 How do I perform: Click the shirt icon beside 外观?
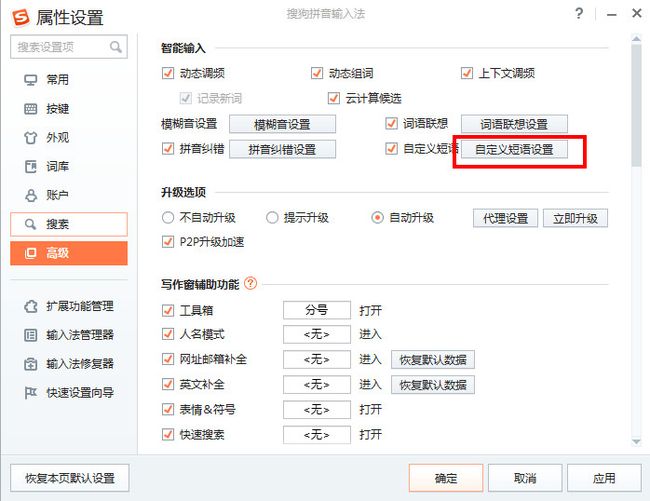pyautogui.click(x=31, y=138)
